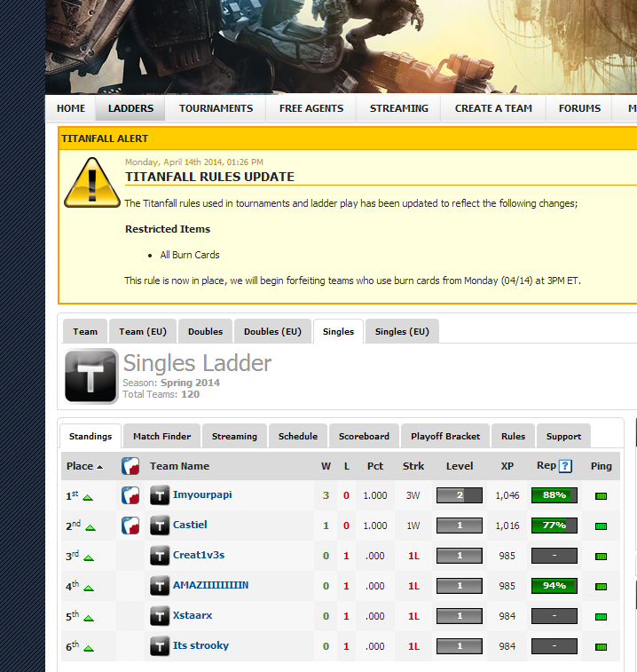Screen dimensions: 637x672
Task: Open the LADDERS navigation item
Action: pyautogui.click(x=130, y=108)
